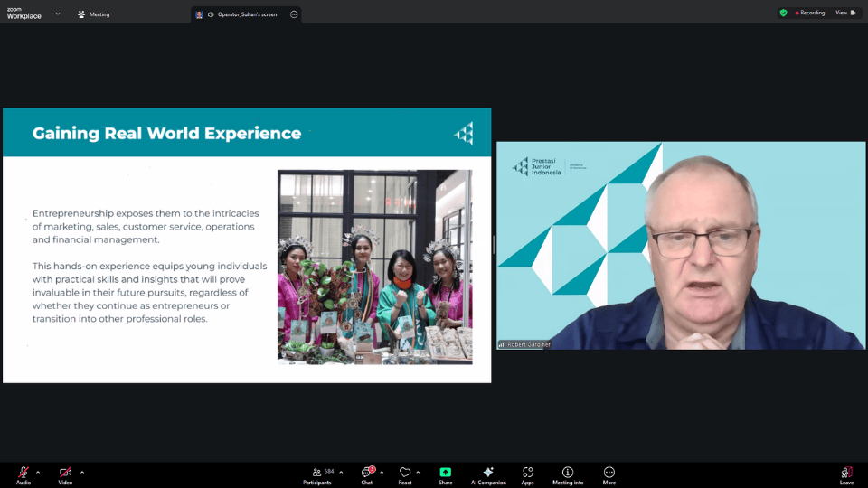Open React emoji reactions
The height and width of the screenshot is (488, 868).
tap(405, 473)
